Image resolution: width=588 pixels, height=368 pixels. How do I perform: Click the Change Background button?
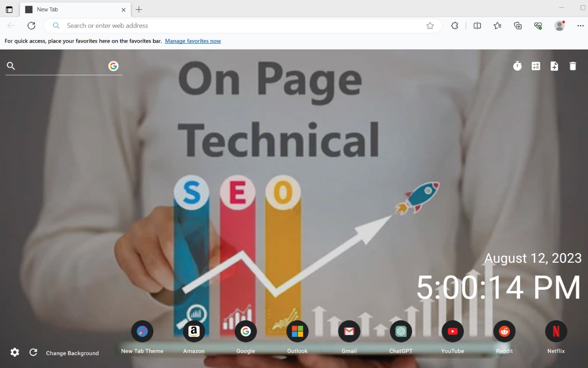(x=72, y=353)
